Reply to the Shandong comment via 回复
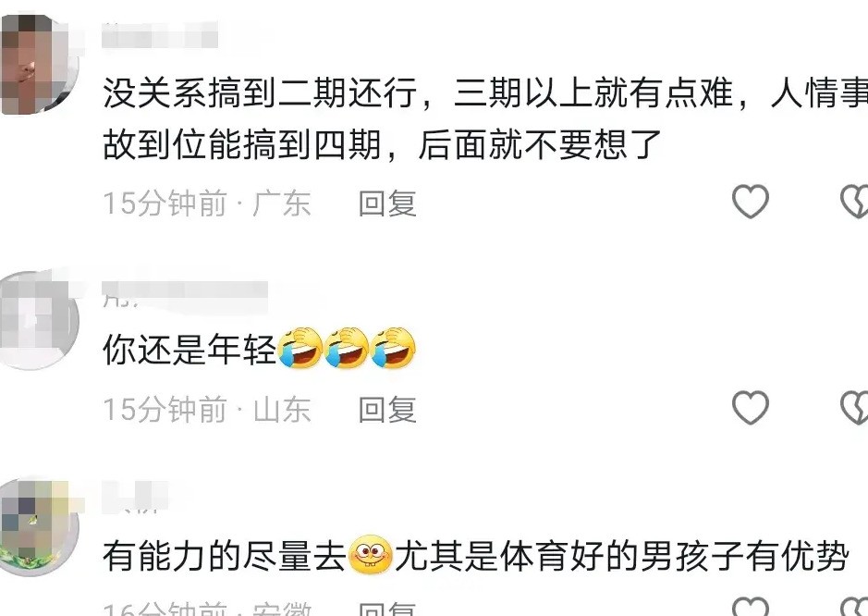868x616 pixels. 387,410
